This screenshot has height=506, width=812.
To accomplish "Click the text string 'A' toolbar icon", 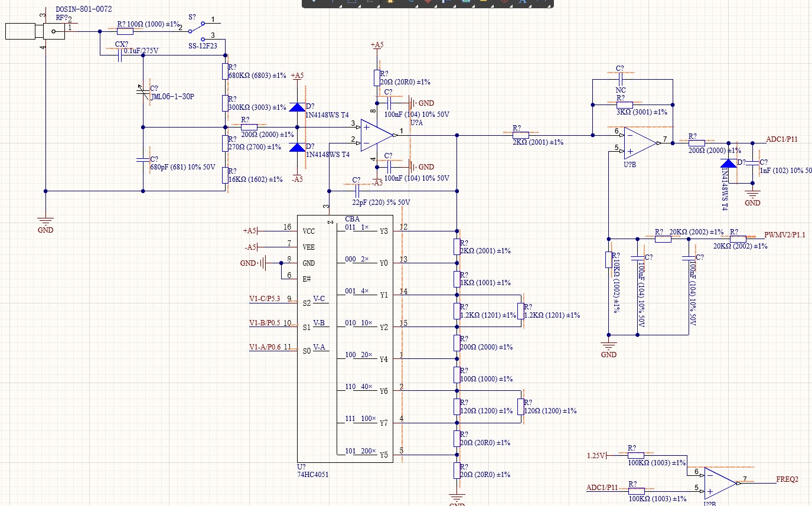I will pyautogui.click(x=523, y=2).
